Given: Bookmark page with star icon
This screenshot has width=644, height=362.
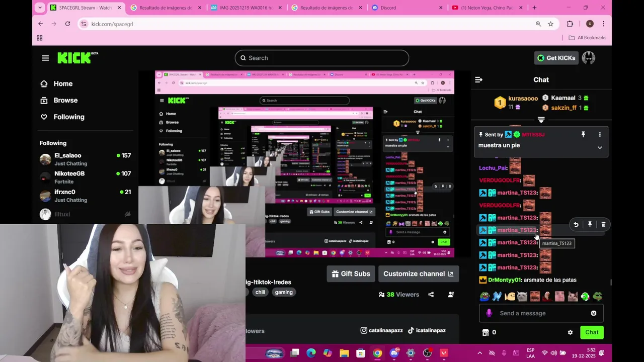Looking at the screenshot, I should (x=550, y=24).
